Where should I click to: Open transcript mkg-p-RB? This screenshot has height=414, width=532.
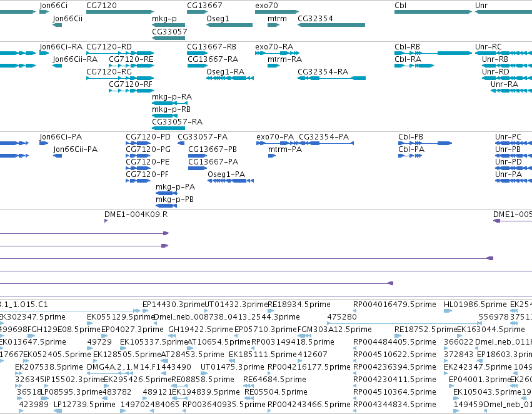pyautogui.click(x=171, y=109)
